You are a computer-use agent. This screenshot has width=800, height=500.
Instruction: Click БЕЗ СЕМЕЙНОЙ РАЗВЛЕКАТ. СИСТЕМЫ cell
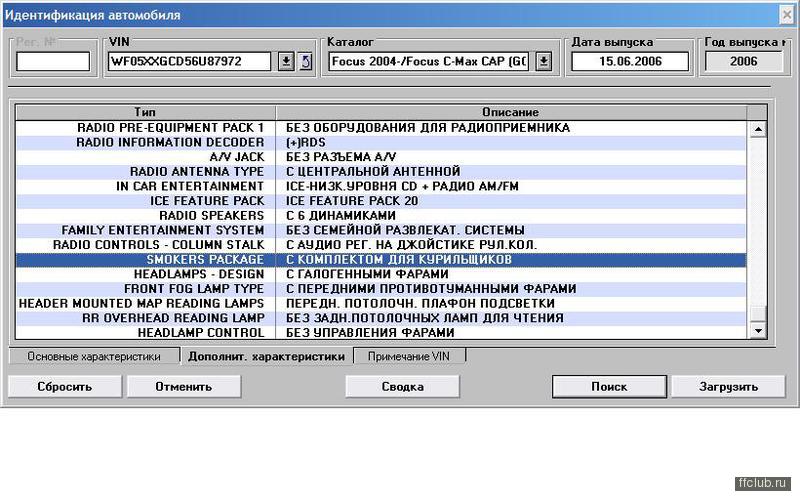511,231
